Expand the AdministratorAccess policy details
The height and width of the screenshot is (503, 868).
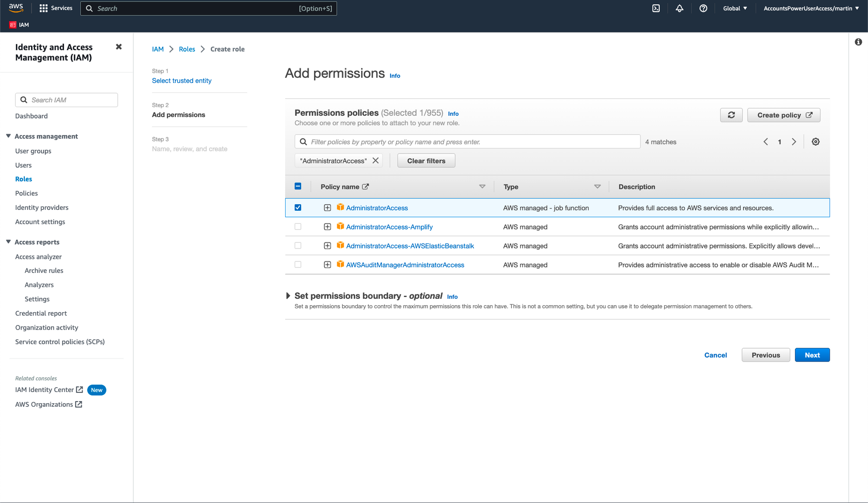[327, 207]
